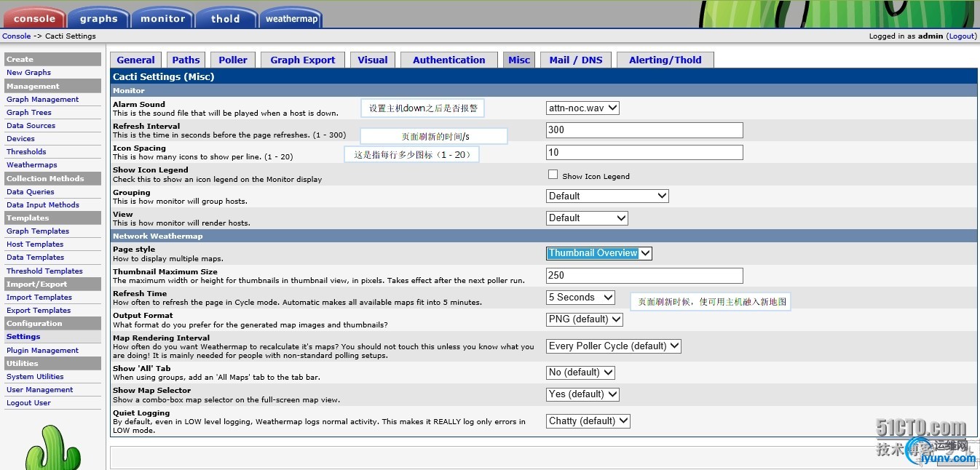Open the Refresh Time dropdown

click(x=580, y=297)
